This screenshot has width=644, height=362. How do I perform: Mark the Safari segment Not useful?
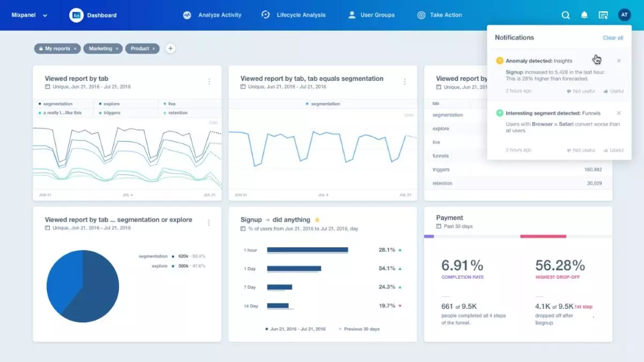[581, 150]
